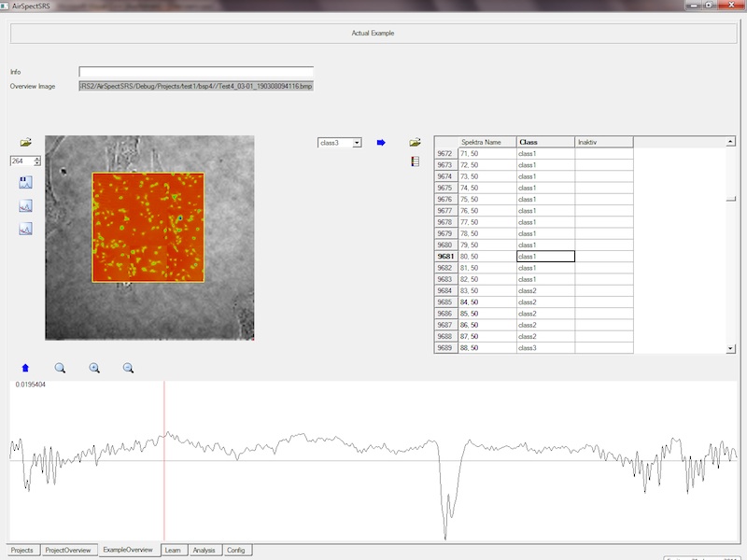Open the Config tab
The width and height of the screenshot is (747, 560).
tap(237, 551)
